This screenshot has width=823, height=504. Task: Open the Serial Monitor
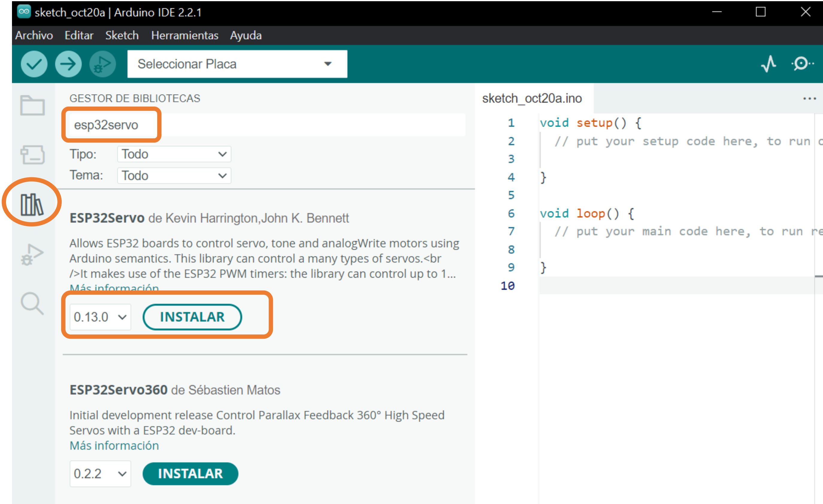point(802,64)
